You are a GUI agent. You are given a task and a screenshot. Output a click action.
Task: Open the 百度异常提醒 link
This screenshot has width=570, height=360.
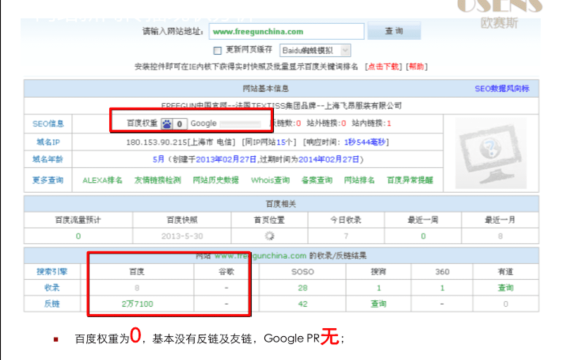click(x=410, y=180)
